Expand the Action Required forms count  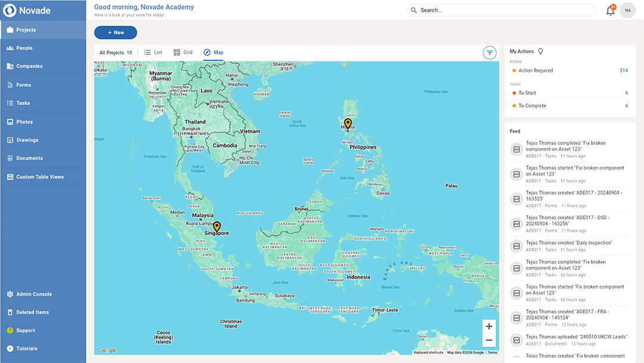tap(624, 70)
